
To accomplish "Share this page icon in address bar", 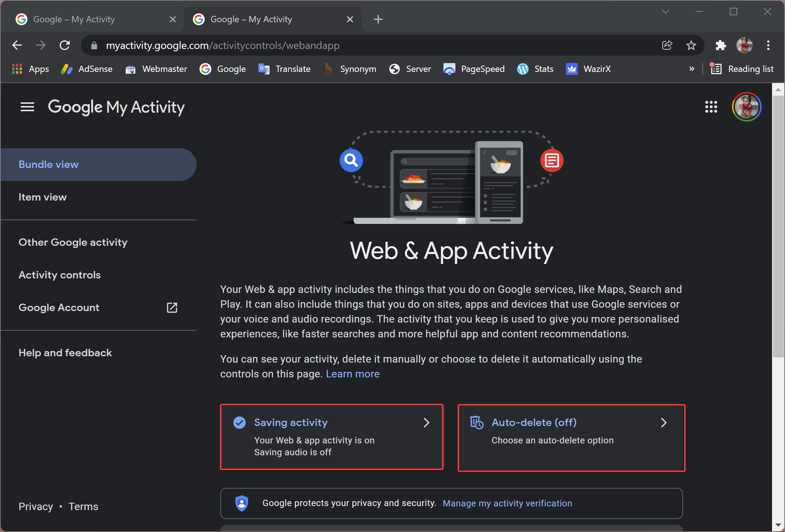I will (x=667, y=45).
